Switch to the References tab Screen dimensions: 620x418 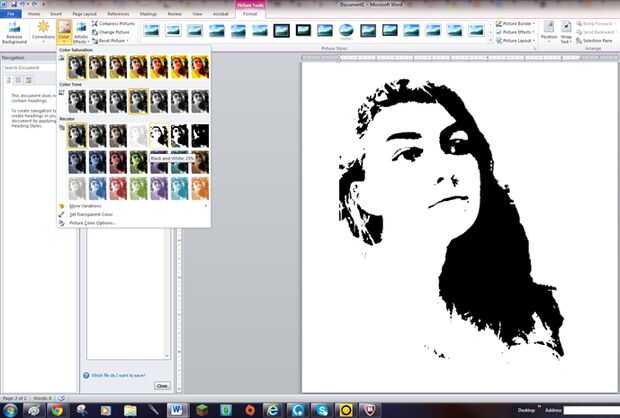118,14
